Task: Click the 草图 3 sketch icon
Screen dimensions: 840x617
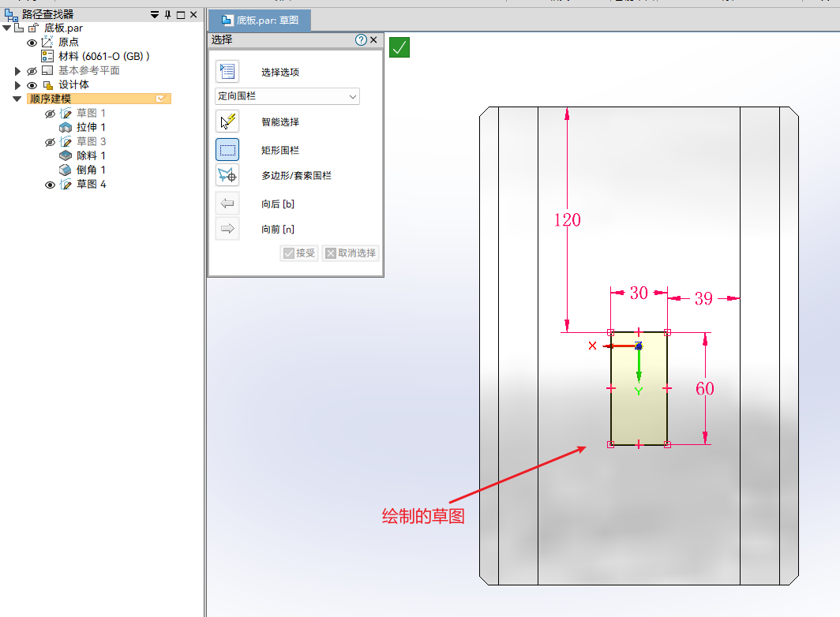Action: (66, 141)
